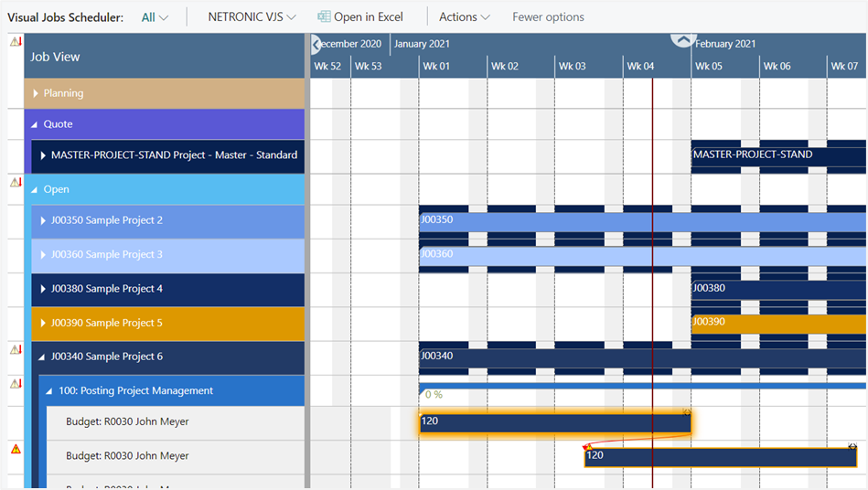Open the NETRONIC VJS menu
This screenshot has width=868, height=490.
(252, 17)
